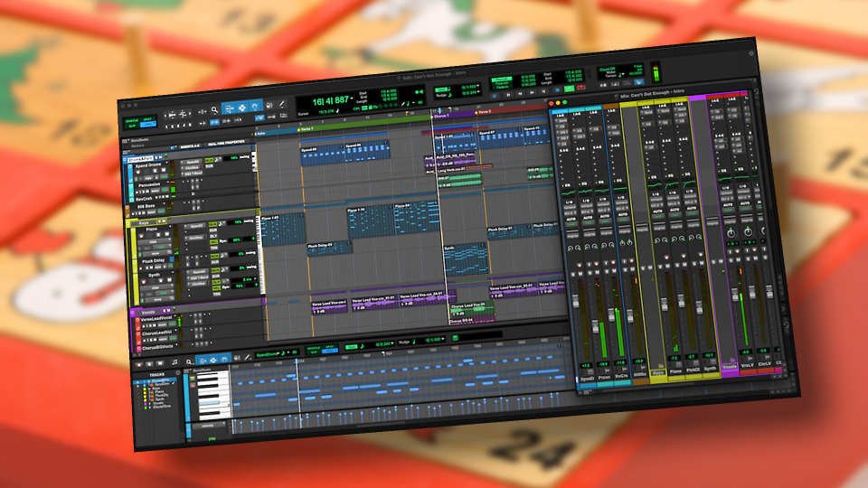Click Vocals channel name in Mix window
Viewport: 868px width, 488px height.
(x=730, y=367)
